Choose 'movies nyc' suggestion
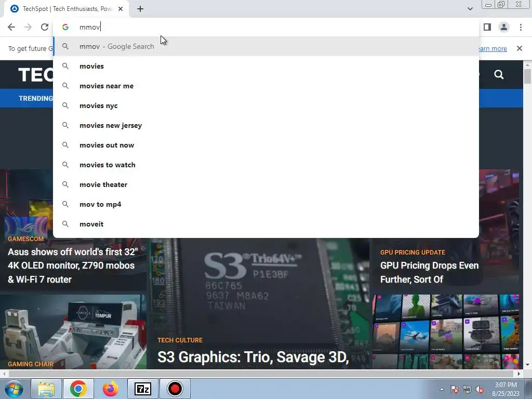The height and width of the screenshot is (399, 532). 266,105
